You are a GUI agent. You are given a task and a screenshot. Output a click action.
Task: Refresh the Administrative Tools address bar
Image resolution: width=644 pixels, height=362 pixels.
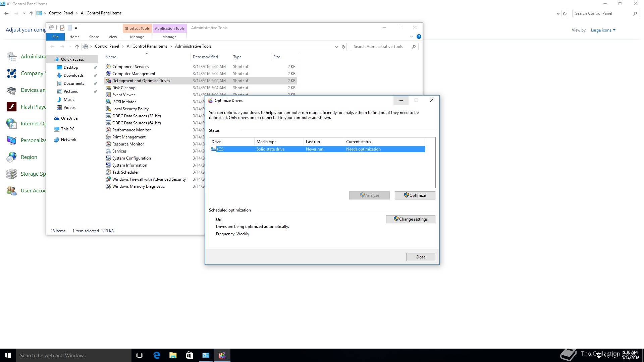coord(343,47)
